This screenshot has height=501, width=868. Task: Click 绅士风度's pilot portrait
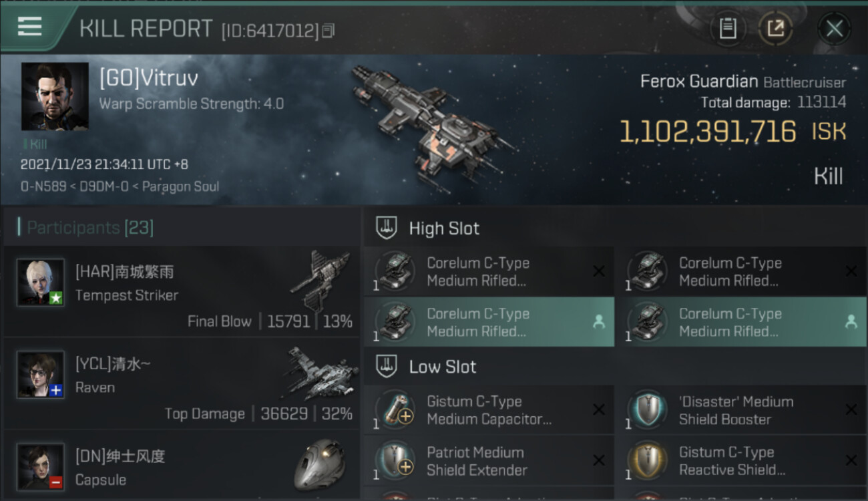[41, 466]
